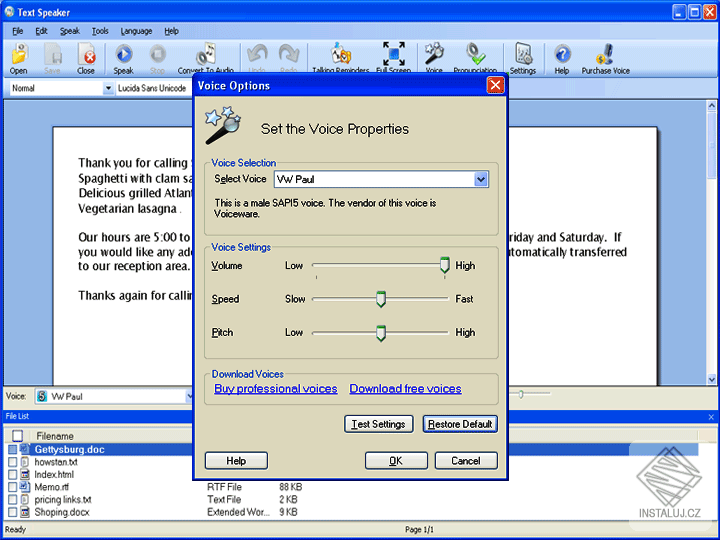The image size is (720, 540).
Task: Click the Stop playback icon
Action: click(x=158, y=58)
